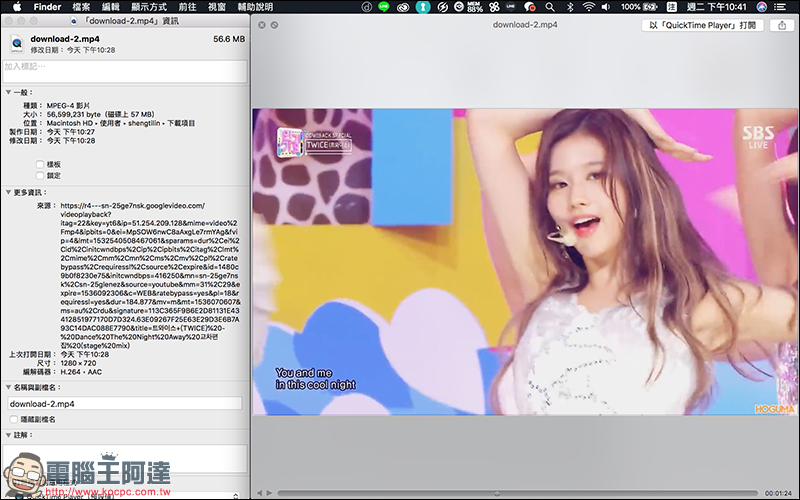Open the Wi-Fi status icon

(x=588, y=7)
